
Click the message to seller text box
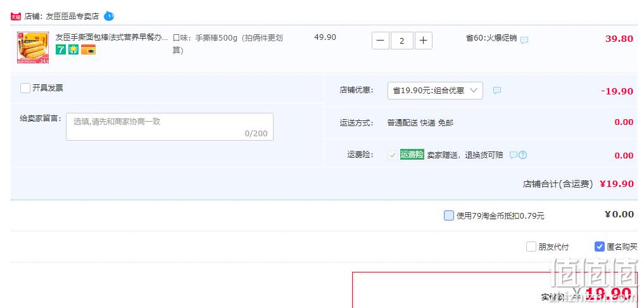pos(170,127)
